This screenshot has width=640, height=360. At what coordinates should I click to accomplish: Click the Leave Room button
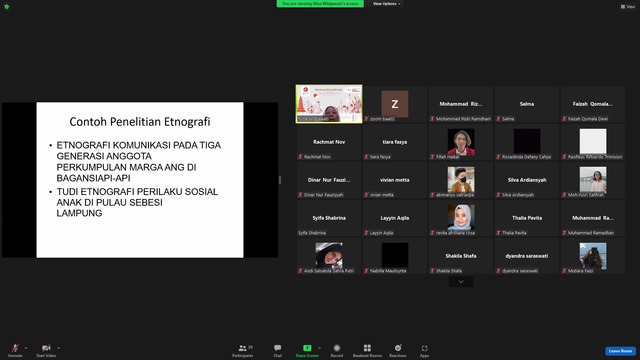(x=620, y=351)
